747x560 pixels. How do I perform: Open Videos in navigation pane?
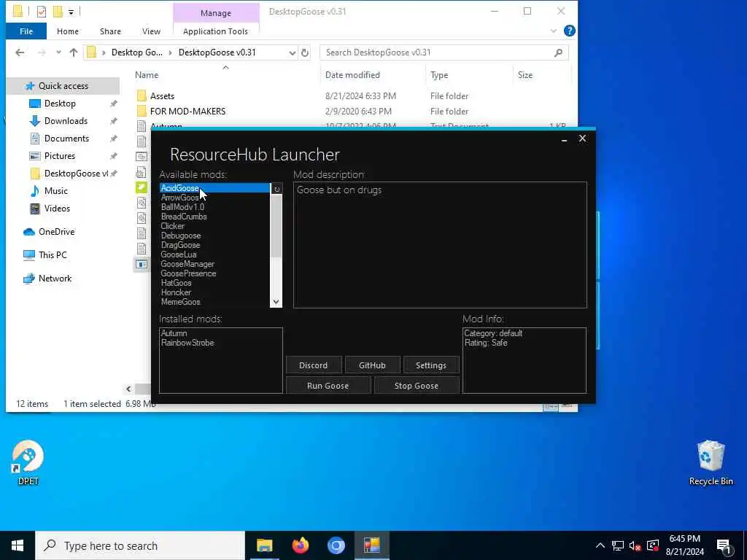(57, 209)
